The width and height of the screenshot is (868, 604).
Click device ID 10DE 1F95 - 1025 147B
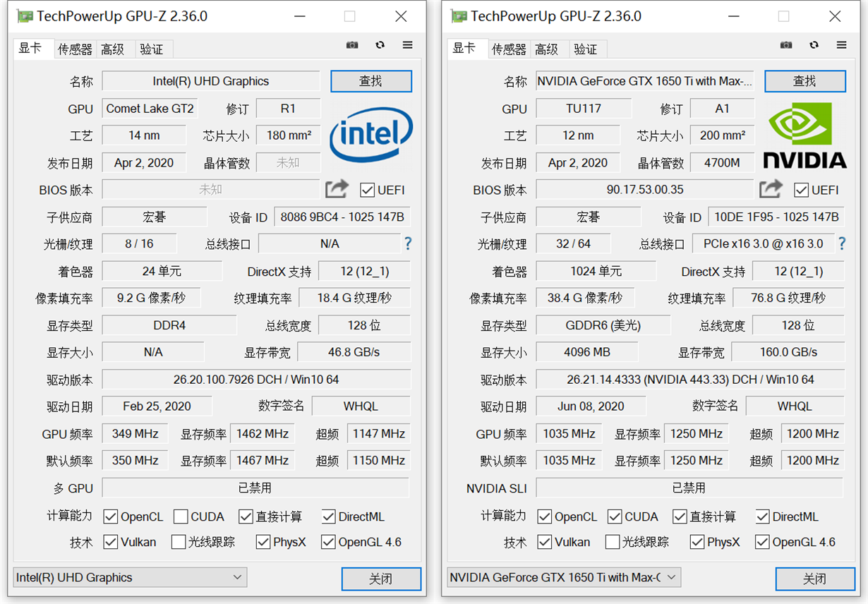pos(776,217)
